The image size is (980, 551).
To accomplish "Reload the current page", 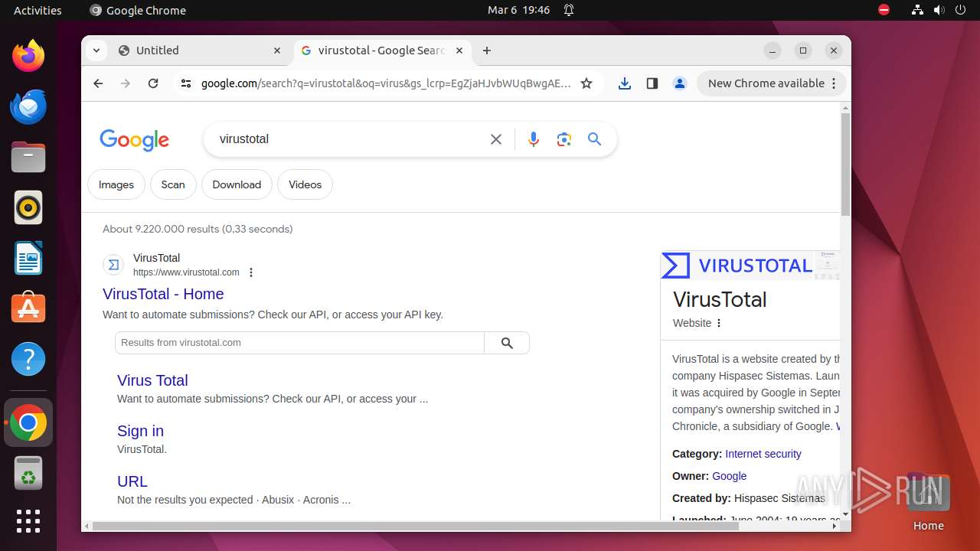I will pyautogui.click(x=153, y=83).
